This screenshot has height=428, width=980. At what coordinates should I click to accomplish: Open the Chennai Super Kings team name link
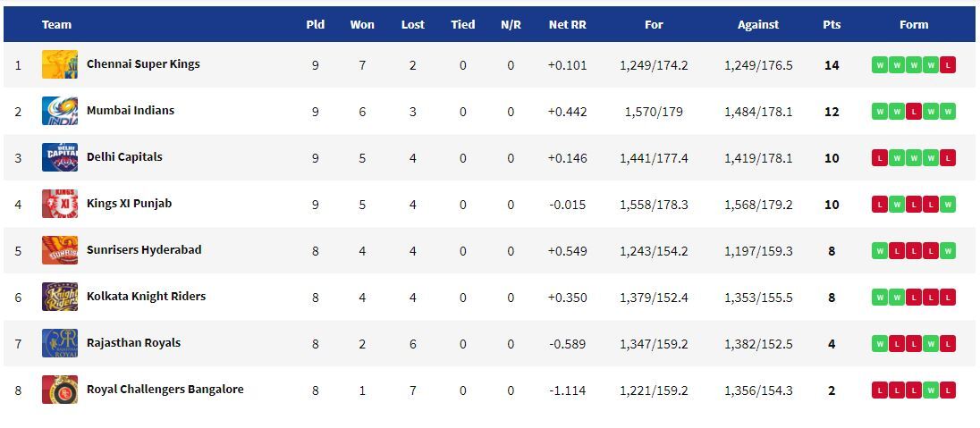pyautogui.click(x=143, y=63)
